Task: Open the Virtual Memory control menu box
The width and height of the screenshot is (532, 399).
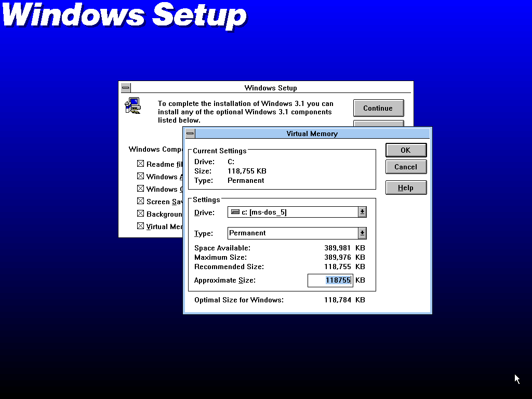Action: 190,134
